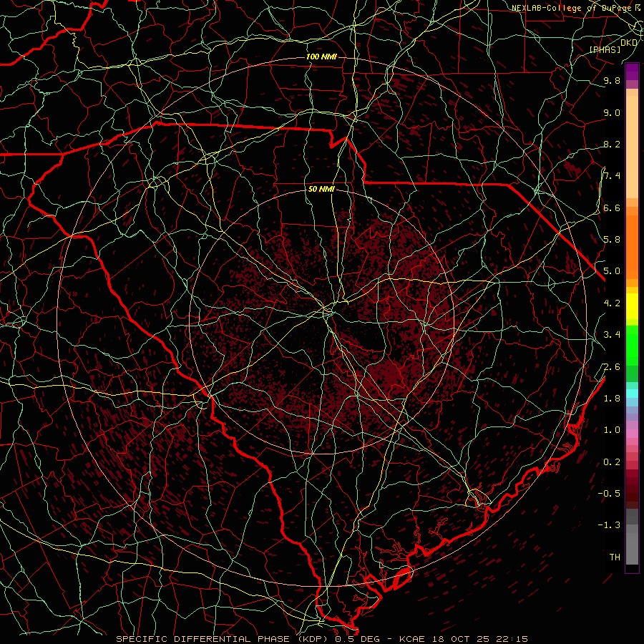Click the 8.2 value on color scale
The width and height of the screenshot is (644, 644).
(612, 144)
